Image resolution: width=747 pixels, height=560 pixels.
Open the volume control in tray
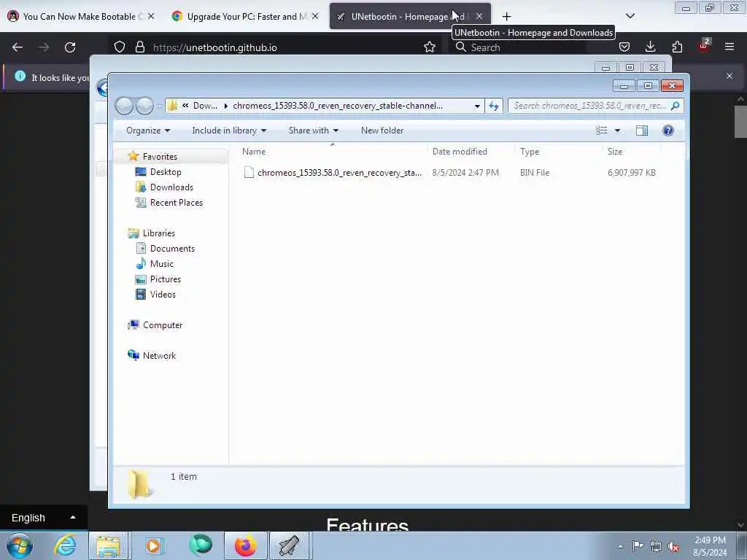tap(673, 546)
